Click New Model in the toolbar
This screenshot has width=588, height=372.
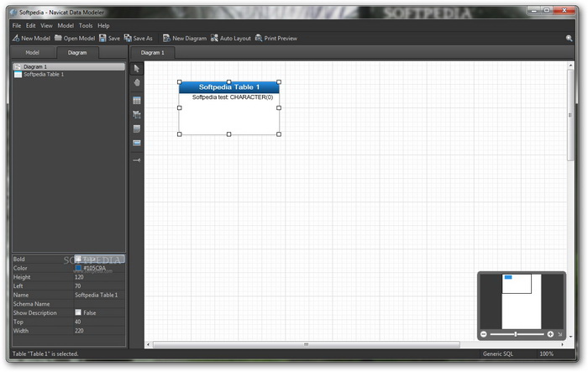point(31,39)
